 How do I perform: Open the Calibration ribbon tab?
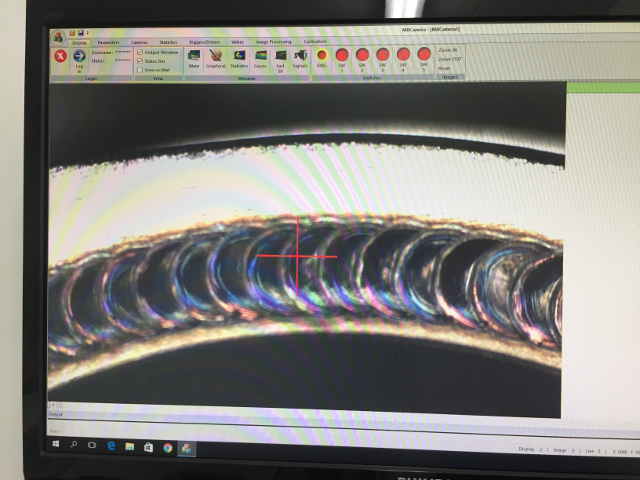point(315,42)
